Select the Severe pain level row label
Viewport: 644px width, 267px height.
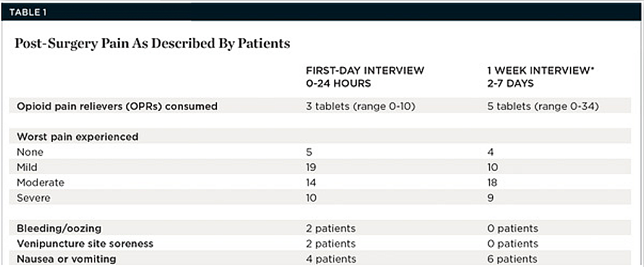coord(35,198)
